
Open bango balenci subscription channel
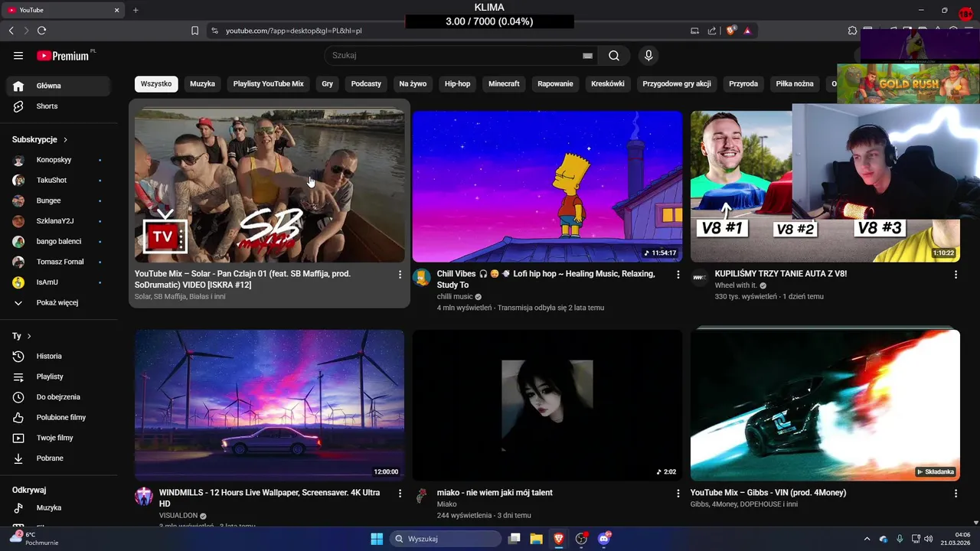pos(58,242)
